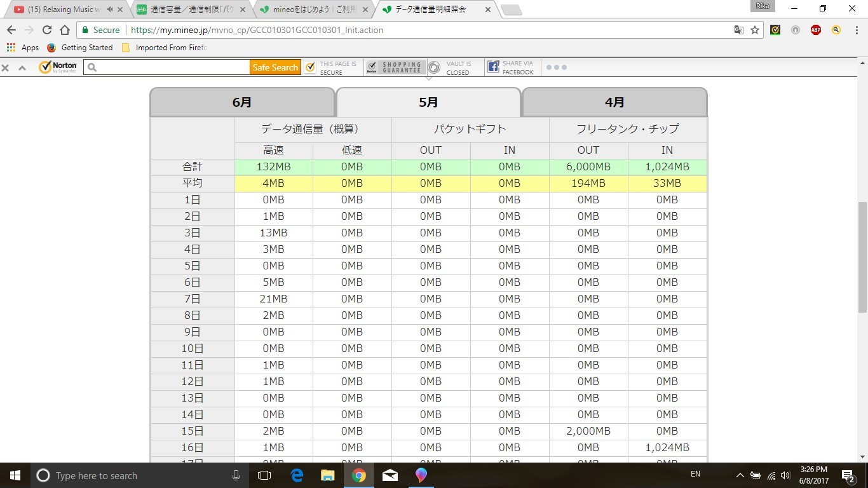The image size is (868, 488).
Task: Close the Norton toolbar with the X
Action: (x=6, y=68)
